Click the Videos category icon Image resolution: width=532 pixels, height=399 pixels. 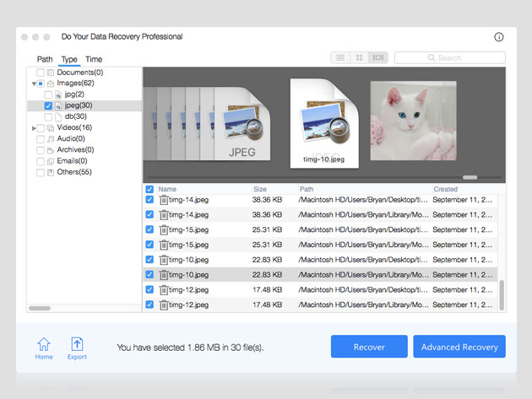51,128
